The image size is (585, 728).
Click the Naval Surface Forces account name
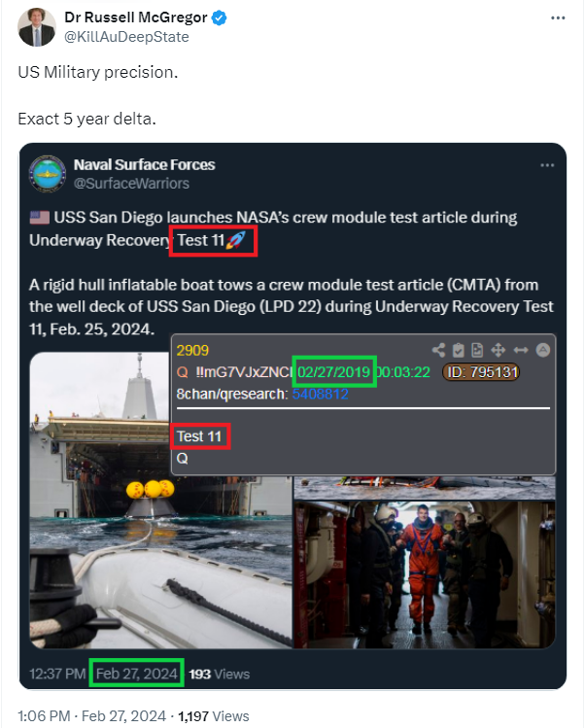tap(145, 165)
